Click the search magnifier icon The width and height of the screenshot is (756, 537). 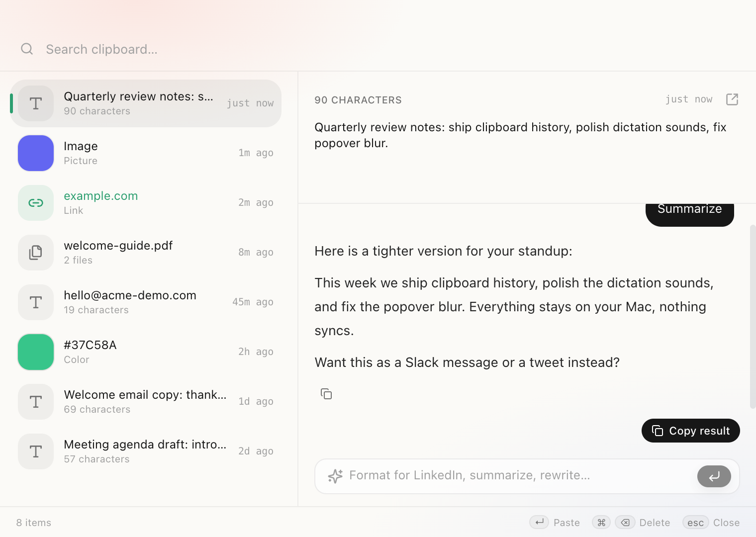click(27, 49)
